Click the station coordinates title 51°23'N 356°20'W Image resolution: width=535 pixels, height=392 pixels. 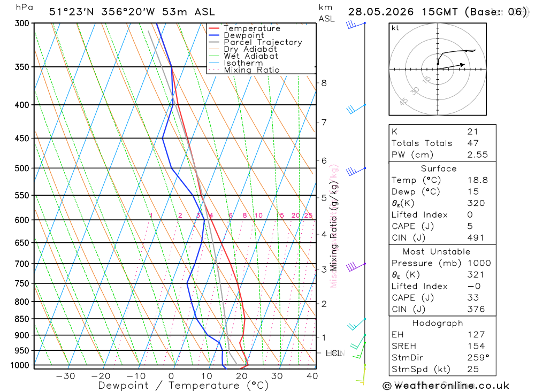tap(102, 12)
